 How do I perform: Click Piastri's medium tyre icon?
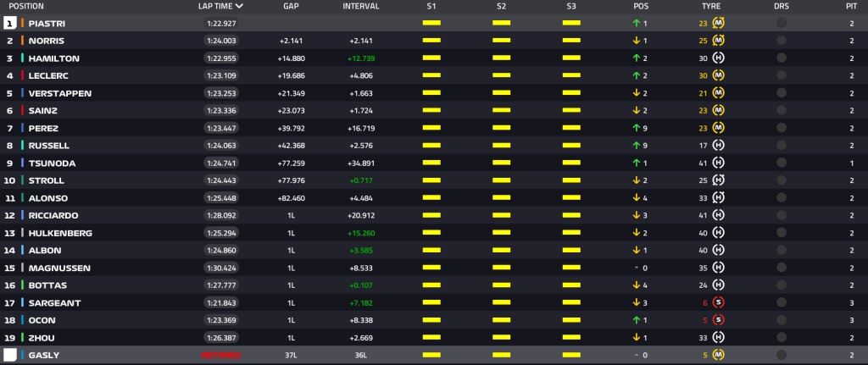point(719,23)
